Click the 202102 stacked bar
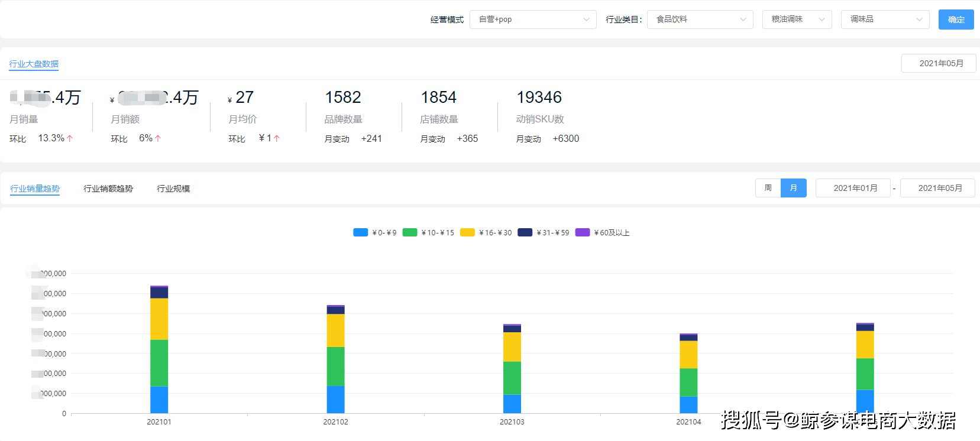The width and height of the screenshot is (980, 441). click(336, 359)
